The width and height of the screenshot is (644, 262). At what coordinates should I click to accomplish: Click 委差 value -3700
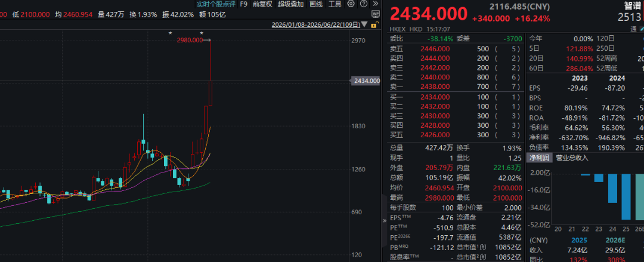[513, 39]
